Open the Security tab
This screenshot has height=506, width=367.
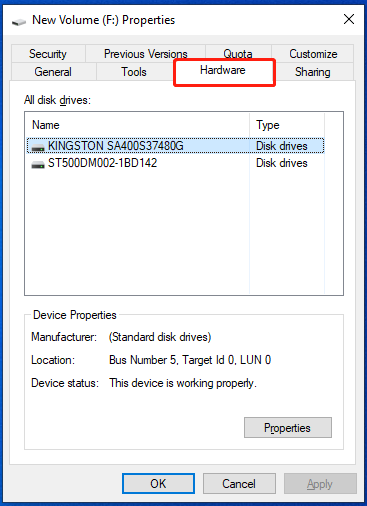tap(48, 54)
